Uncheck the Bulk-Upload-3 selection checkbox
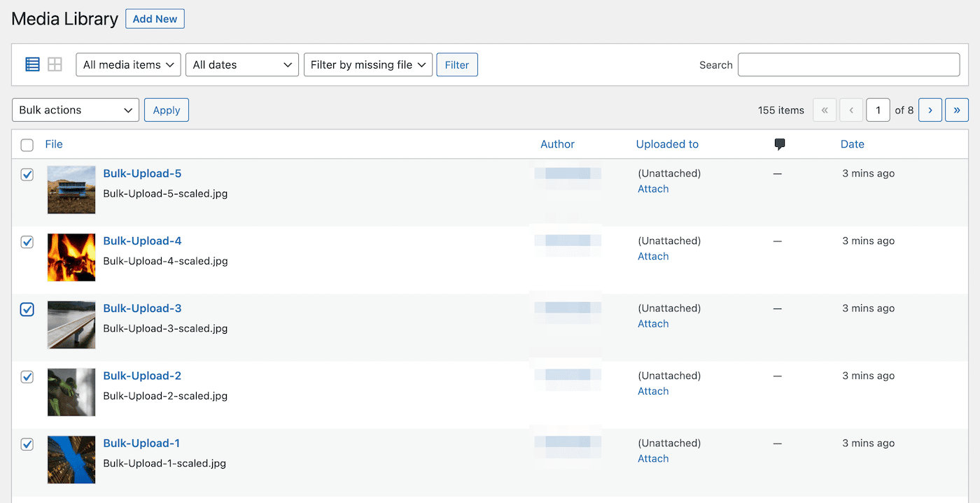The height and width of the screenshot is (503, 980). pyautogui.click(x=27, y=309)
